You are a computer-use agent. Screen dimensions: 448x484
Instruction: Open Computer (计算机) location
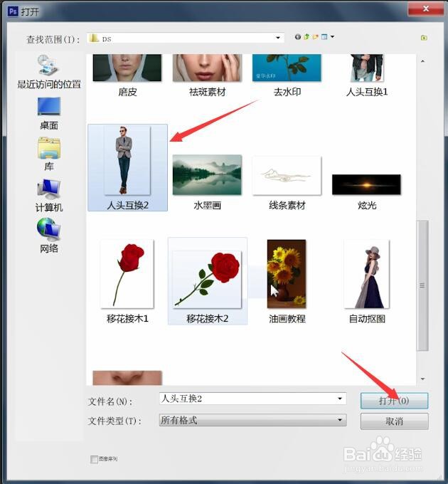49,195
